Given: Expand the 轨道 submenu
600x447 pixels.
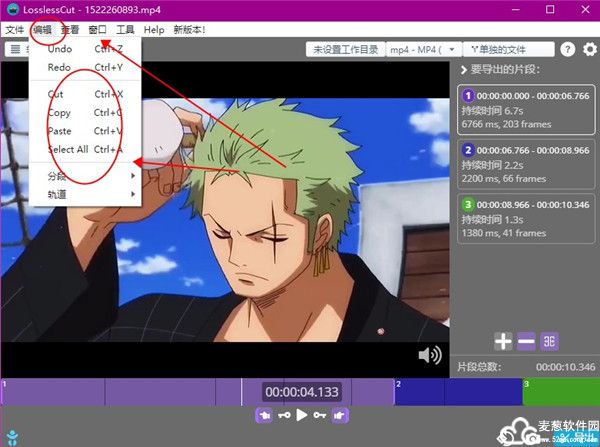Looking at the screenshot, I should [x=85, y=194].
